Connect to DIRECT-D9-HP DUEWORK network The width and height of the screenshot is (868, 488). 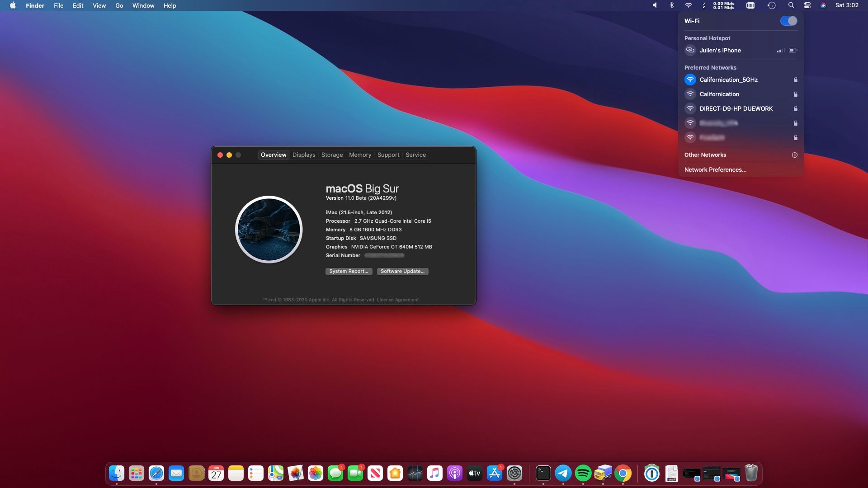736,108
